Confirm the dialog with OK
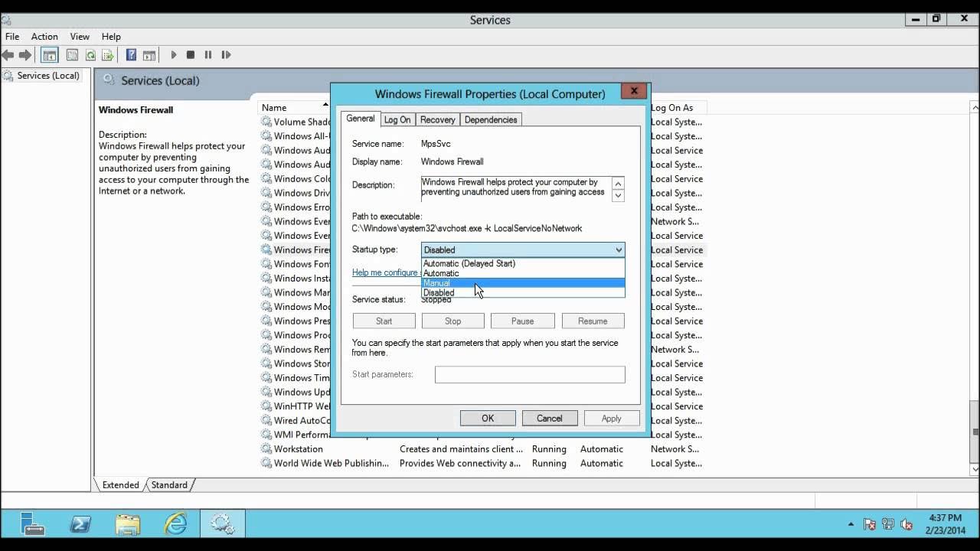 pyautogui.click(x=488, y=418)
